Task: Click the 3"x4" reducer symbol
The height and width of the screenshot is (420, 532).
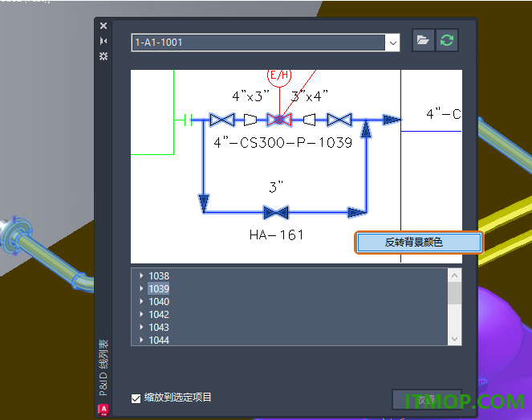Action: (x=309, y=120)
